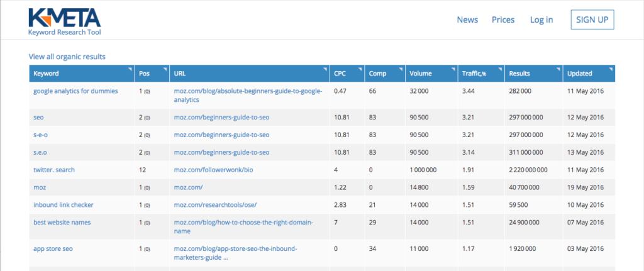Select results value 2 220 000 000

coord(528,170)
